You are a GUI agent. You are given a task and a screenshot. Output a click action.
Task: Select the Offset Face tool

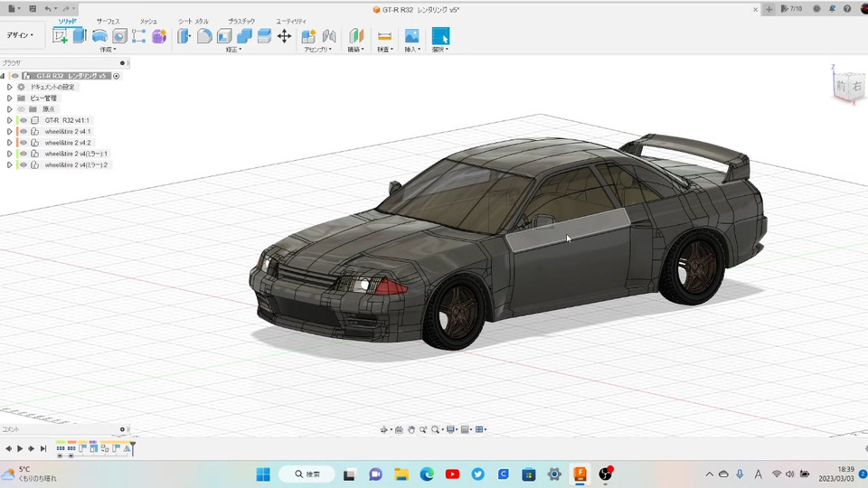[x=264, y=36]
